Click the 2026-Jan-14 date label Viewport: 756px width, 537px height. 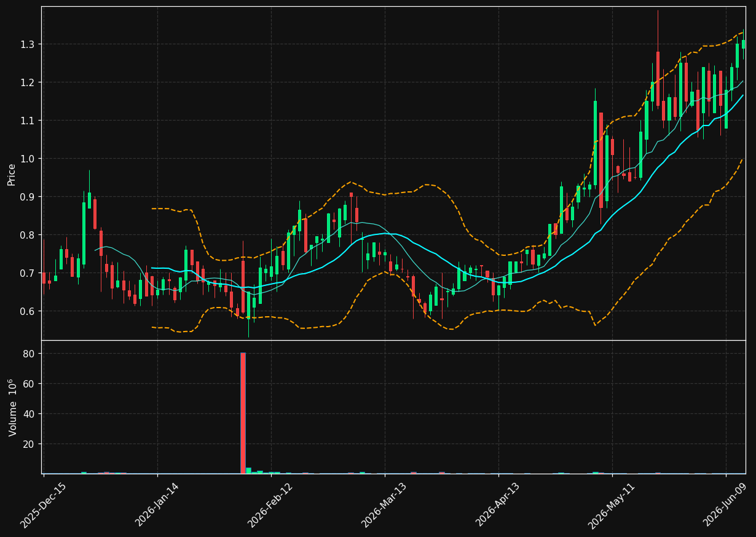coord(158,504)
